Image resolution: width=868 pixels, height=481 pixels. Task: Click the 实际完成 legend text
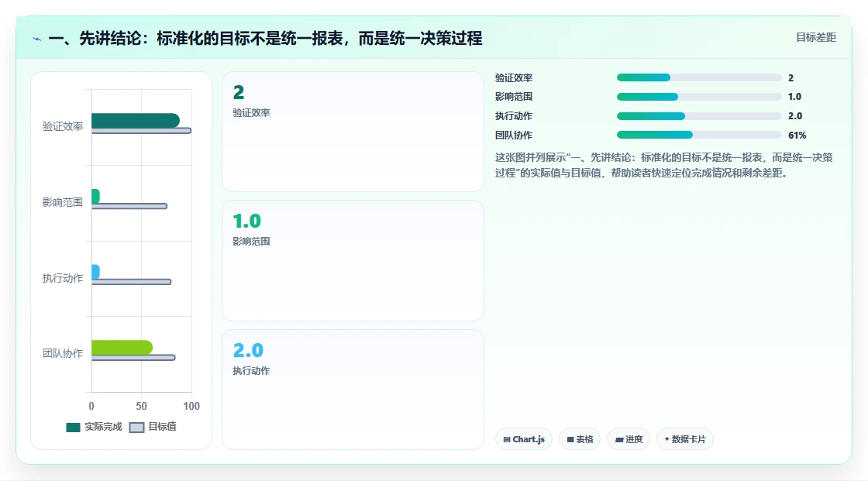pyautogui.click(x=103, y=427)
